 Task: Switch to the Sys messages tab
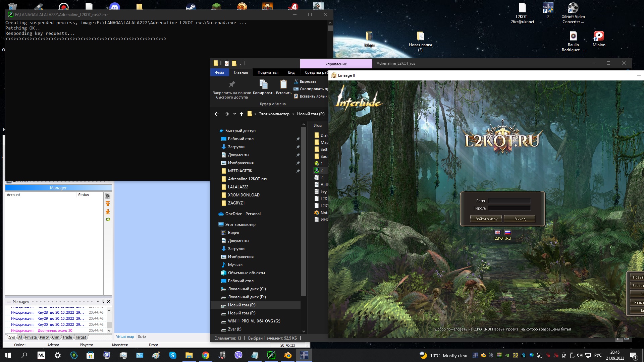[12, 337]
